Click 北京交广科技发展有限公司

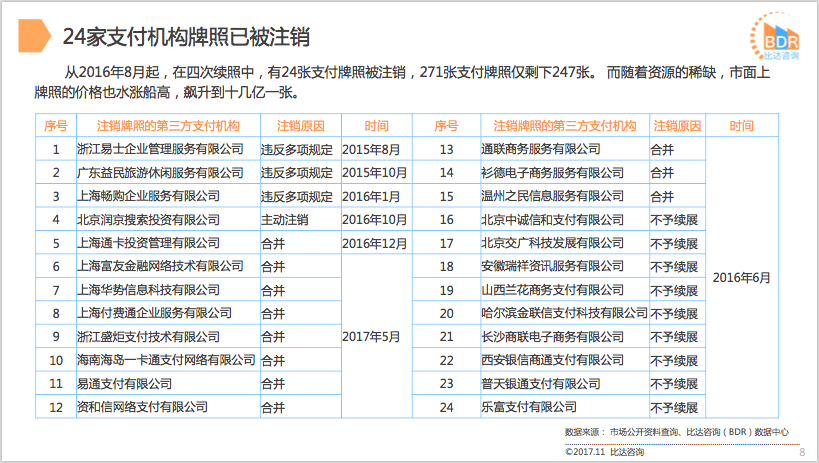[553, 243]
